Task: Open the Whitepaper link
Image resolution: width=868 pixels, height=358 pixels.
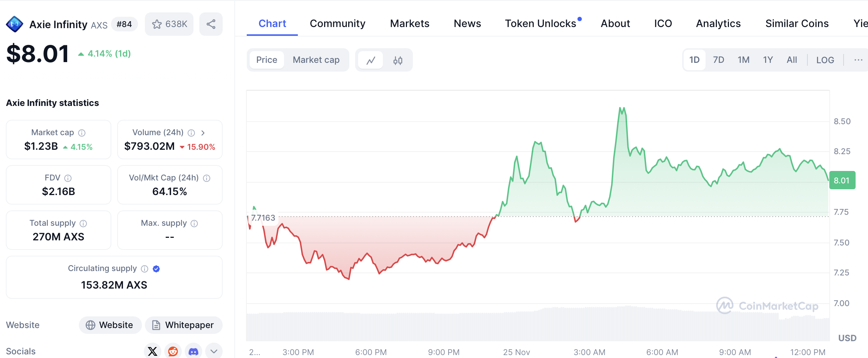Action: [x=184, y=325]
